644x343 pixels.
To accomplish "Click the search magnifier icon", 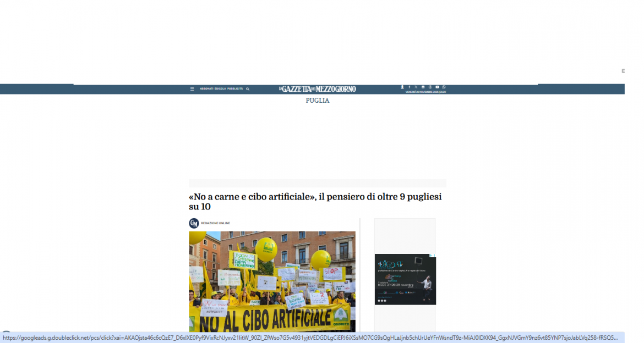I will point(247,88).
